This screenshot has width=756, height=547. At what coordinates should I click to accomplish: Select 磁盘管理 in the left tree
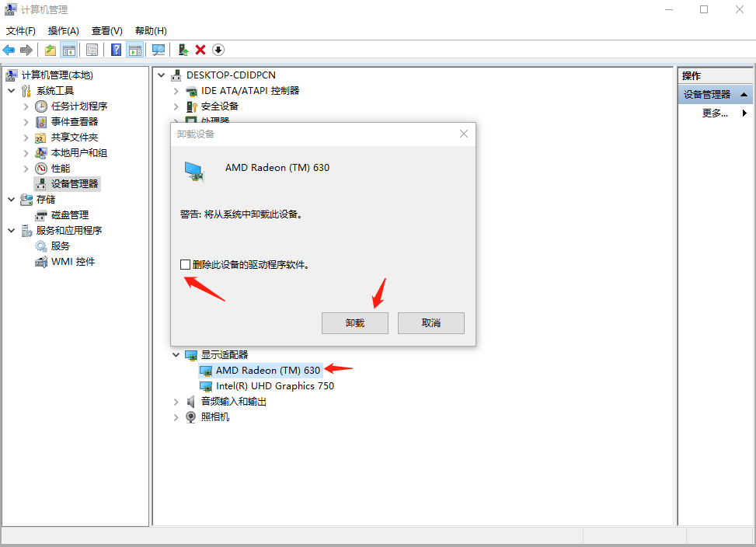(69, 215)
